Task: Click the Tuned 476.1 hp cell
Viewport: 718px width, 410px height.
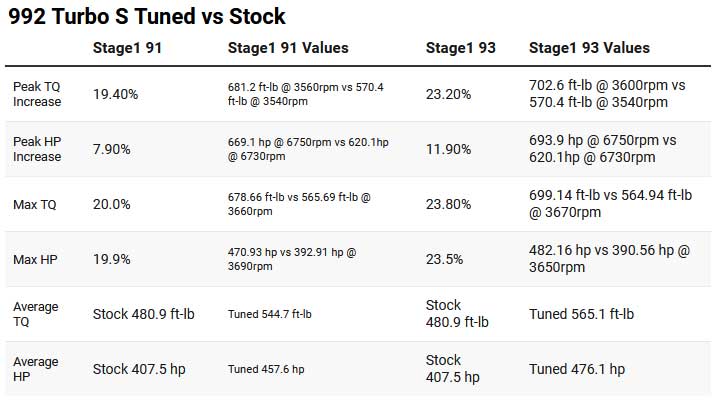Action: tap(577, 369)
